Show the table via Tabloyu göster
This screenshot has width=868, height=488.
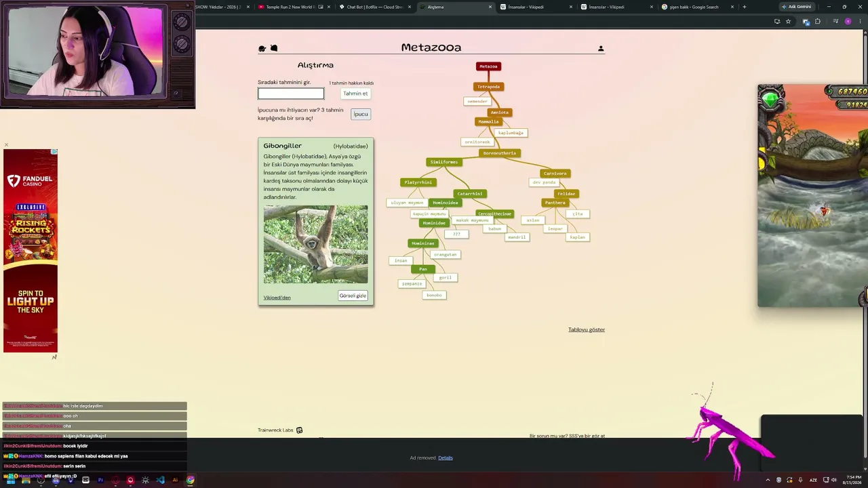point(587,329)
